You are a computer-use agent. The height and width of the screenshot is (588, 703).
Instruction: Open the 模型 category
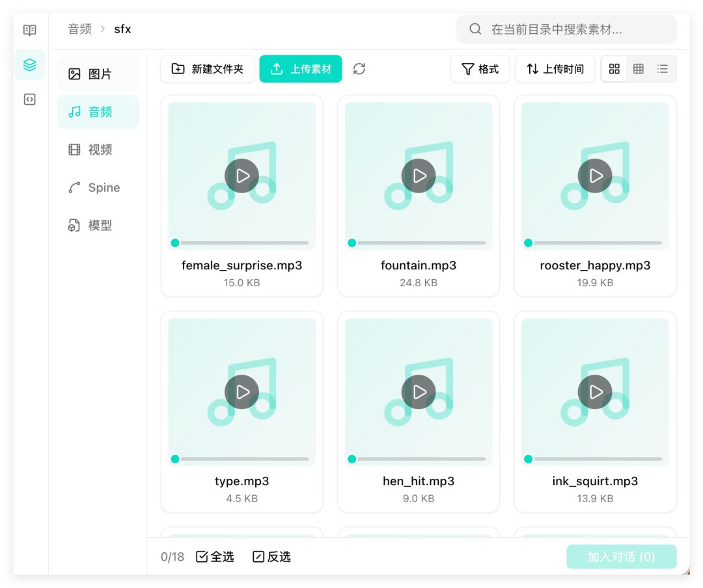(98, 225)
